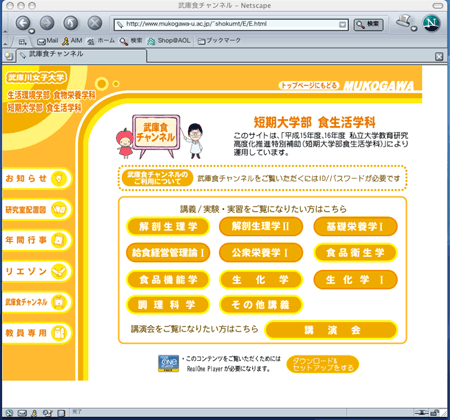Viewport: 450px width, 420px height.
Task: Open AIM from the personal toolbar
Action: (72, 41)
